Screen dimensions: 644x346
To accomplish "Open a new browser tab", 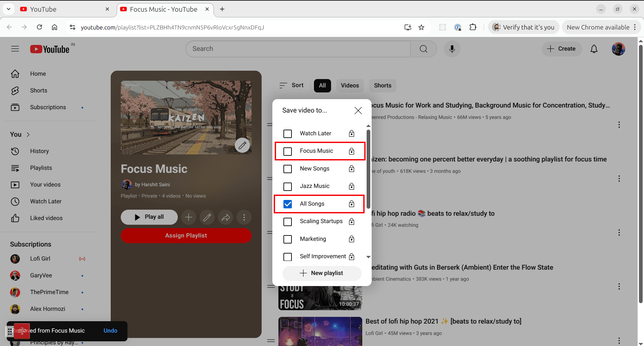I will click(222, 9).
